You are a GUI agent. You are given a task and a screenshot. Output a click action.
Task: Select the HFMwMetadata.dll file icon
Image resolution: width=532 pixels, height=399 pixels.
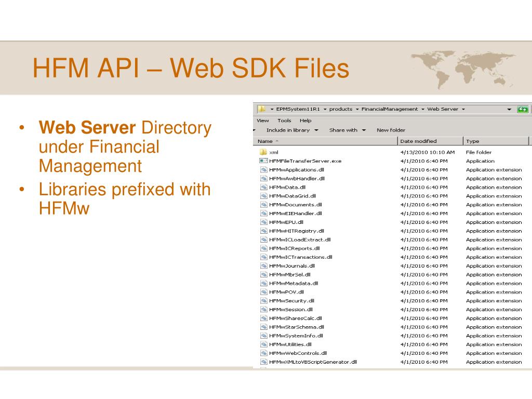click(263, 283)
